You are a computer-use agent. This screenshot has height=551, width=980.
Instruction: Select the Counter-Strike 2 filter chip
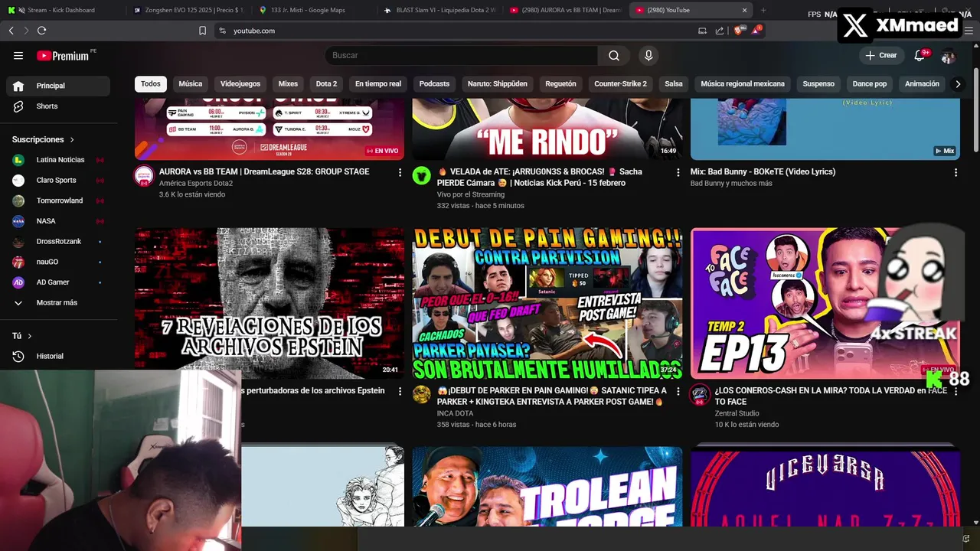coord(620,83)
